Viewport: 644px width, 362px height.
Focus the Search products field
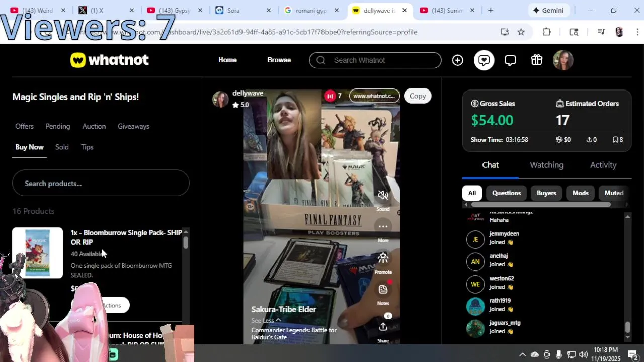[x=101, y=183]
